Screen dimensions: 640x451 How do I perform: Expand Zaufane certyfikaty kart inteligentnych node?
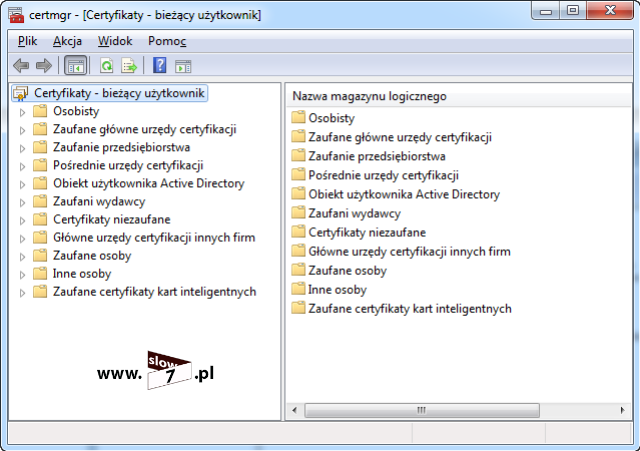click(22, 292)
